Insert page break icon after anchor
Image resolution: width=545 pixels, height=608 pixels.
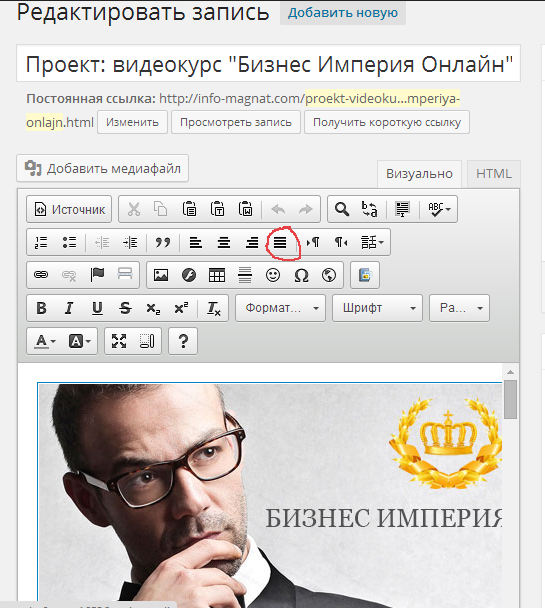(x=125, y=275)
